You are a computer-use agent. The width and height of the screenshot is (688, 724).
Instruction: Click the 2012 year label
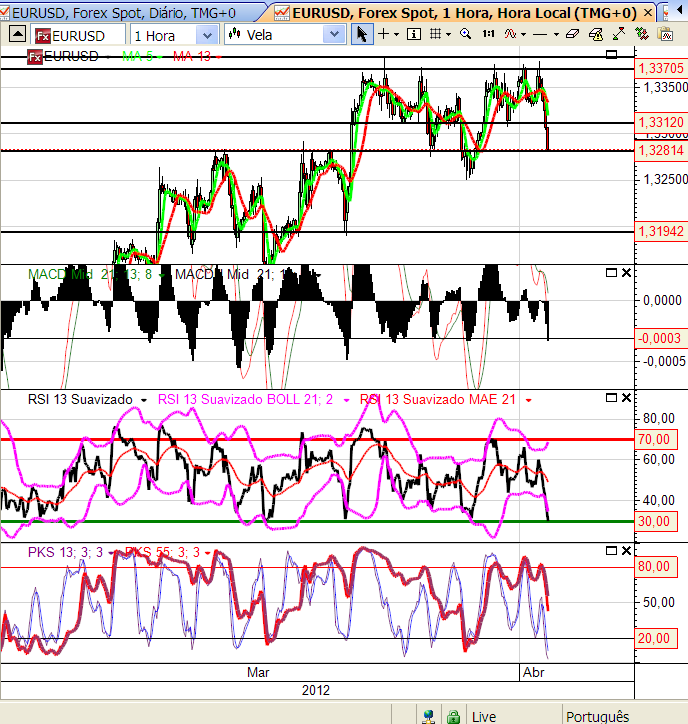316,690
